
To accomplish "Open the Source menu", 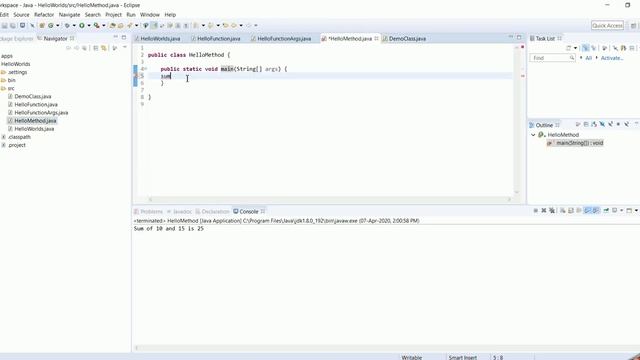I will tap(21, 15).
